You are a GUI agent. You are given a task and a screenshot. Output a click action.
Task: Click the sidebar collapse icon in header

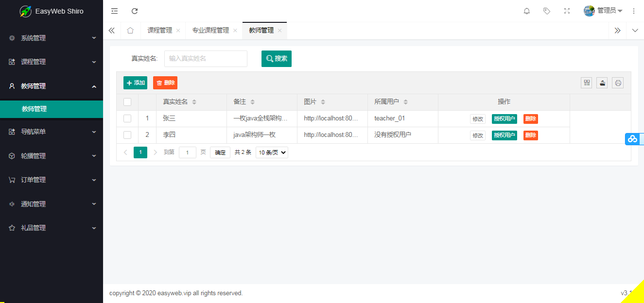tap(114, 11)
